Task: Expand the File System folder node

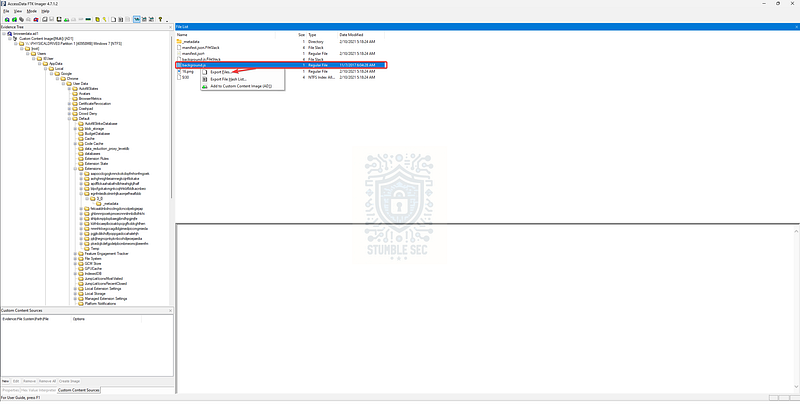Action: (75, 259)
